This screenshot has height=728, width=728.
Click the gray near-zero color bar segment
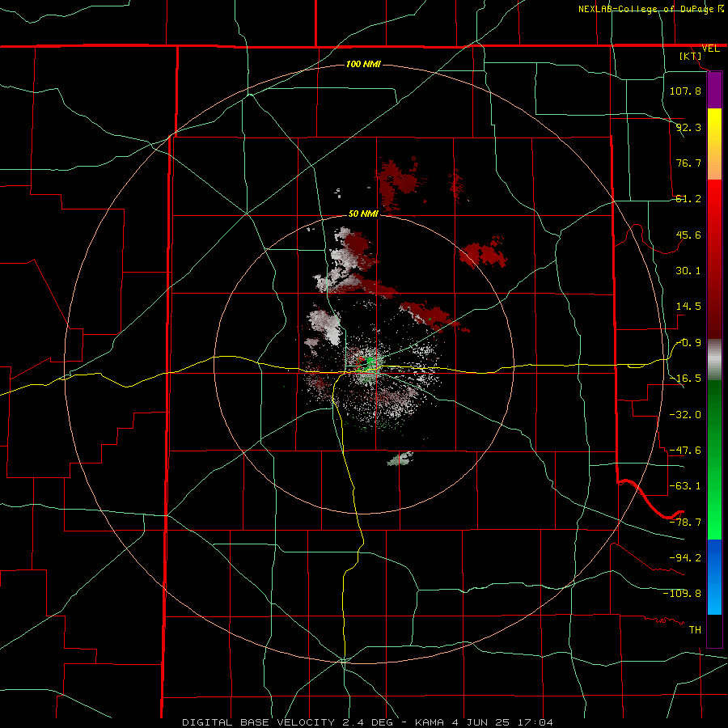pyautogui.click(x=714, y=360)
